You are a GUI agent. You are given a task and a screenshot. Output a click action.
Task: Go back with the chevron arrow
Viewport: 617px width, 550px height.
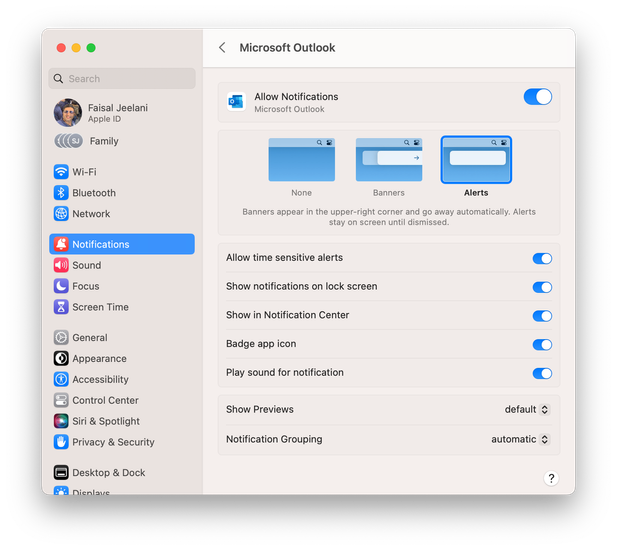[x=222, y=48]
